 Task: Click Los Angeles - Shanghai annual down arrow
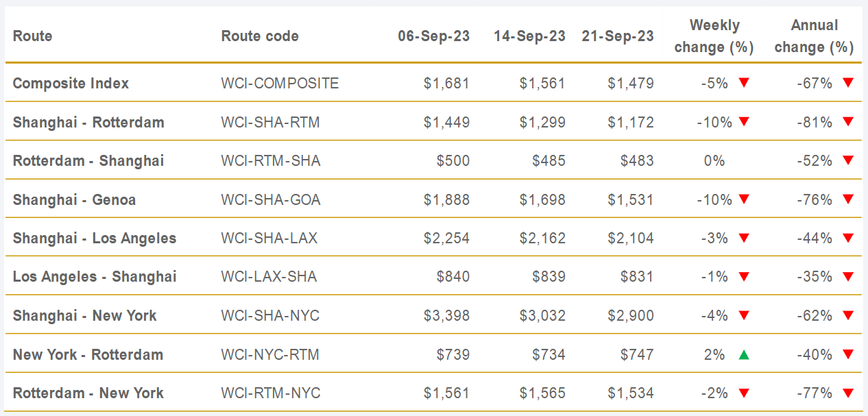point(848,277)
